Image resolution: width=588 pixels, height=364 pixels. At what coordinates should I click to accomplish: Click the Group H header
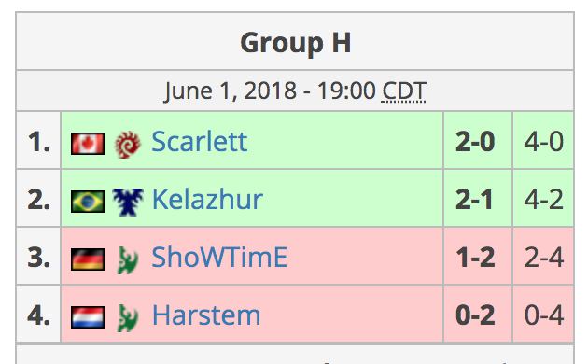296,42
